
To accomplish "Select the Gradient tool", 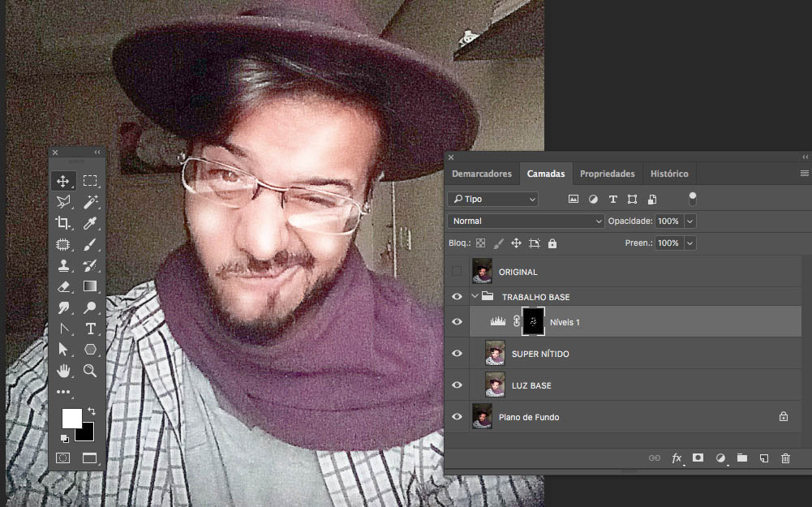I will (91, 286).
